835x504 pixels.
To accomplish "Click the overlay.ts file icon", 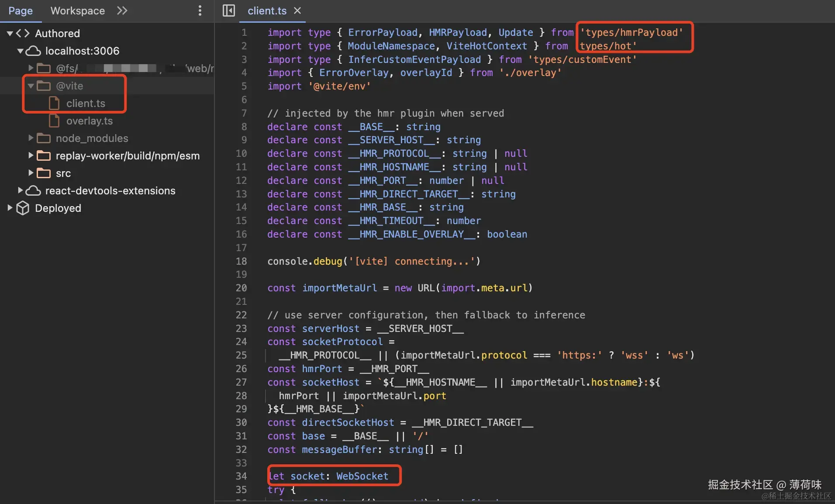I will tap(54, 121).
